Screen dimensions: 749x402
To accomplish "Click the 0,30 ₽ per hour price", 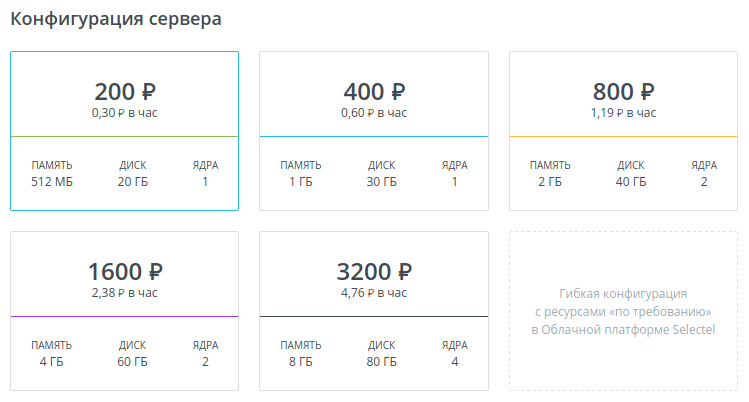I will [x=124, y=113].
